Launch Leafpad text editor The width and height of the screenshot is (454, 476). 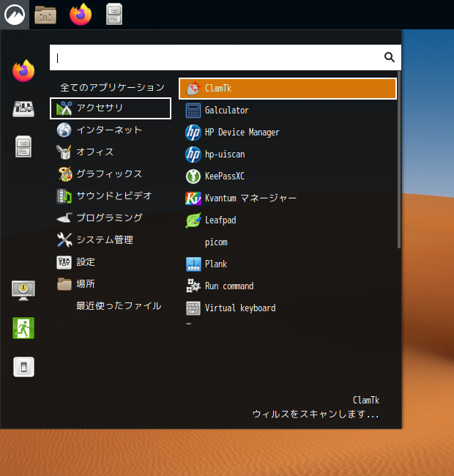click(x=288, y=220)
